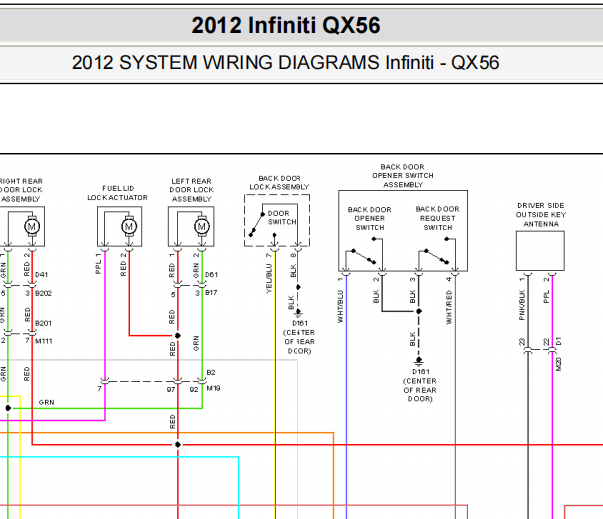The image size is (603, 519).
Task: Click the 'RIGHT REAR DOOR LOCK ASSEMBLY' label
Action: 21,190
